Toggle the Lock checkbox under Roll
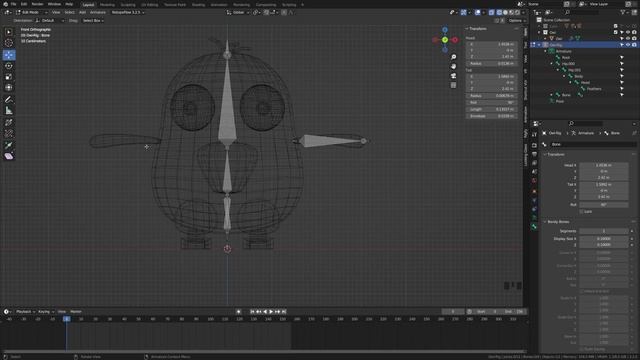The height and width of the screenshot is (360, 640). [581, 211]
